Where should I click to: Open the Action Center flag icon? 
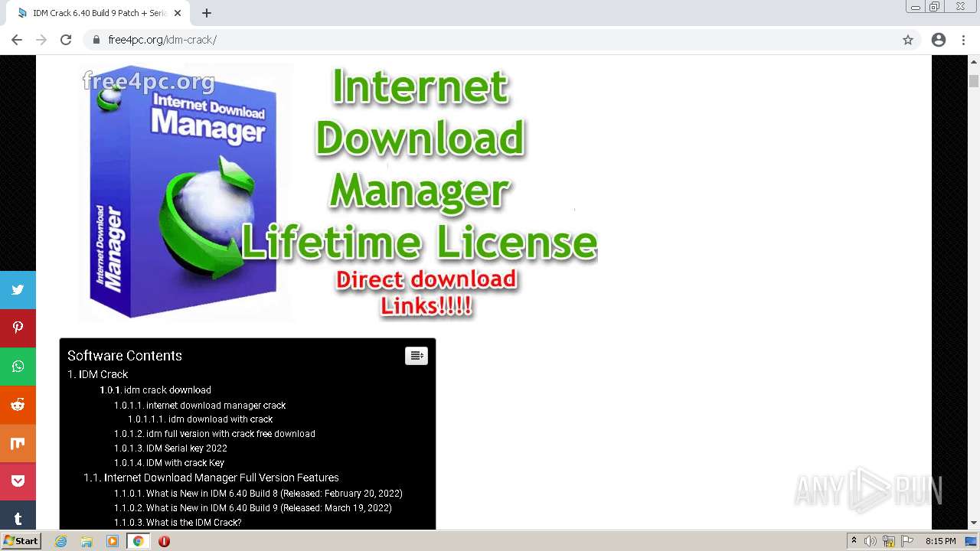click(906, 541)
